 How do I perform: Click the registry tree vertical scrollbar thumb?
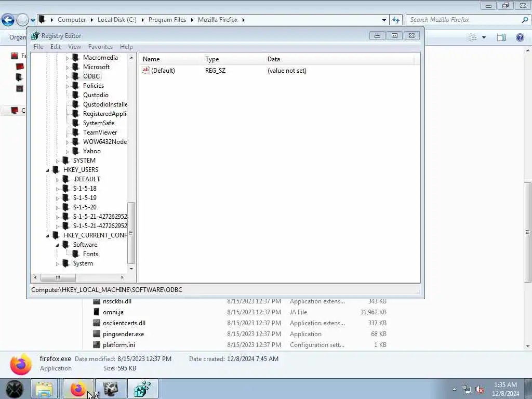[131, 233]
